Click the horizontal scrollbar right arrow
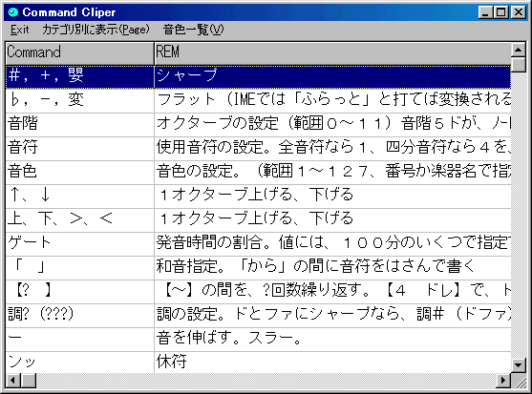The image size is (532, 394). tap(503, 380)
